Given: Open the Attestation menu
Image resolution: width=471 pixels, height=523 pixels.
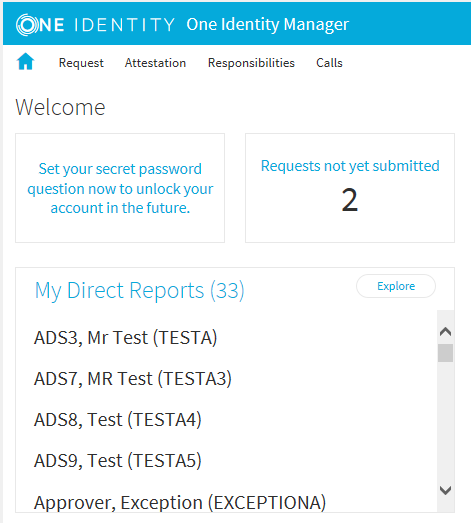Looking at the screenshot, I should (155, 63).
